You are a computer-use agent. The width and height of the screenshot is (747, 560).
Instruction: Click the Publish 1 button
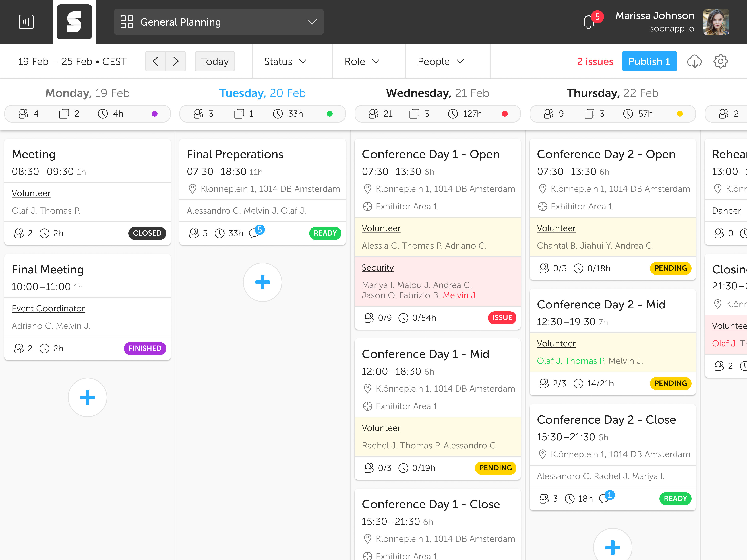[649, 61]
